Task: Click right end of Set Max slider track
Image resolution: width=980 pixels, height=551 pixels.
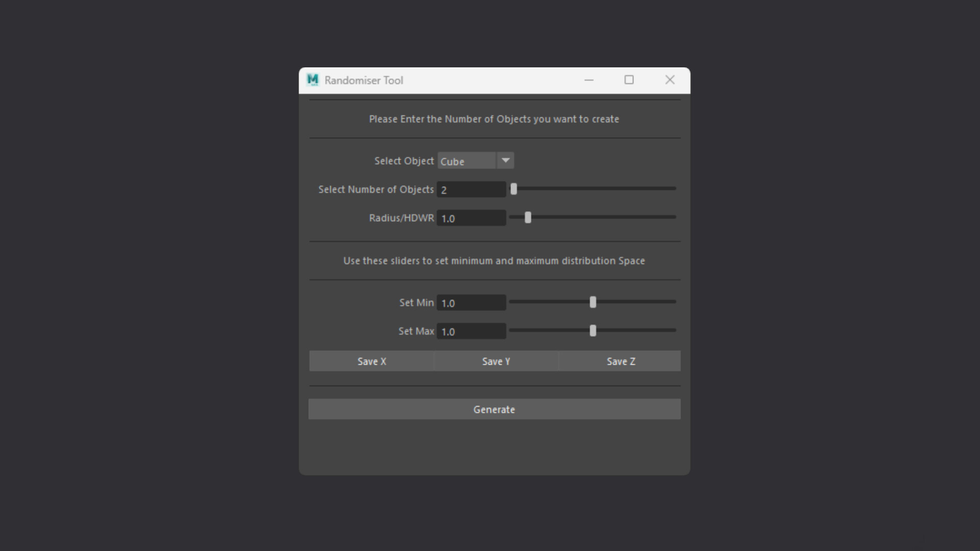Action: coord(673,331)
